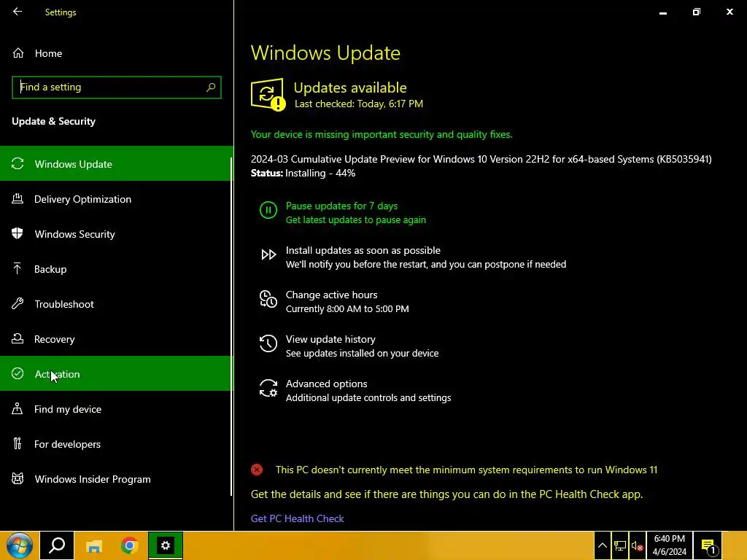Click the Windows Insider Program cat icon
The width and height of the screenshot is (747, 560).
pos(18,478)
